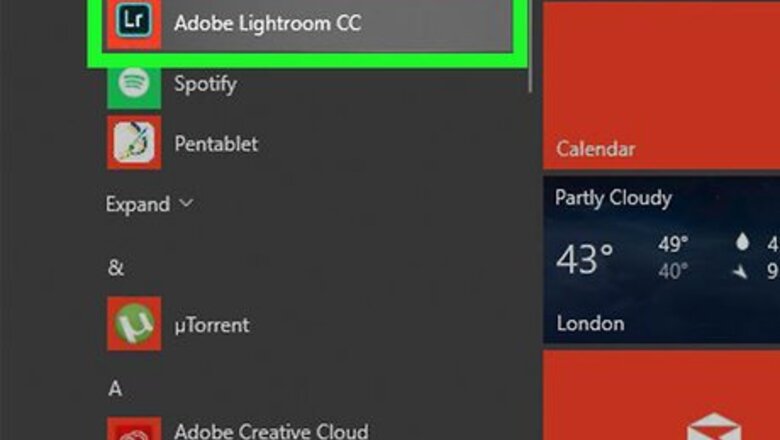
Task: Jump to the A section letter header
Action: [x=115, y=387]
